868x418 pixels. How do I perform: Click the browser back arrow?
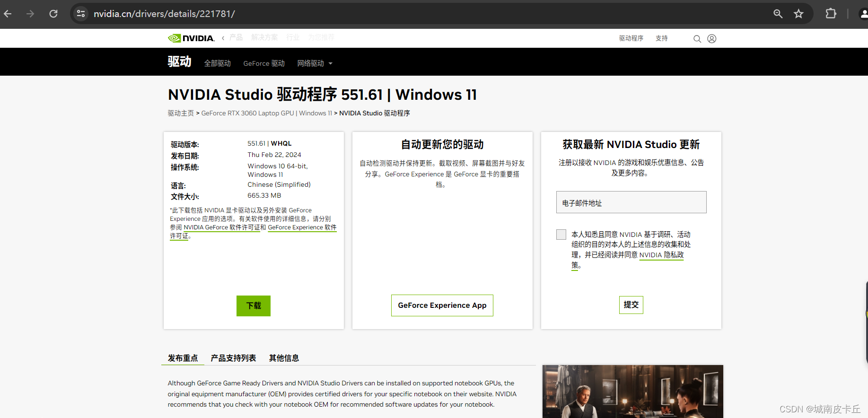click(8, 14)
